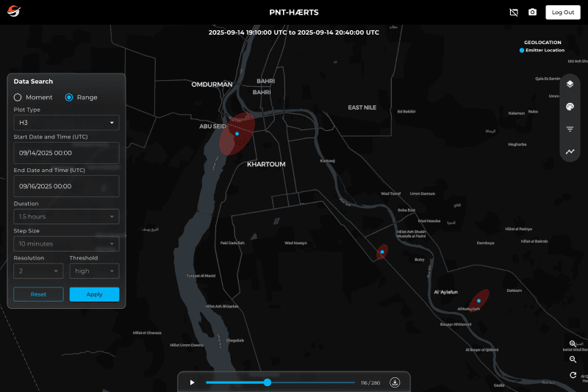Select the emitter dot near Butry

pos(382,252)
